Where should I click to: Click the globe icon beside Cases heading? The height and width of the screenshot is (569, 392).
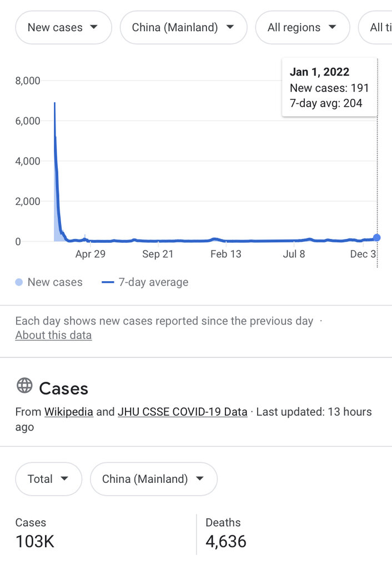[x=24, y=386]
